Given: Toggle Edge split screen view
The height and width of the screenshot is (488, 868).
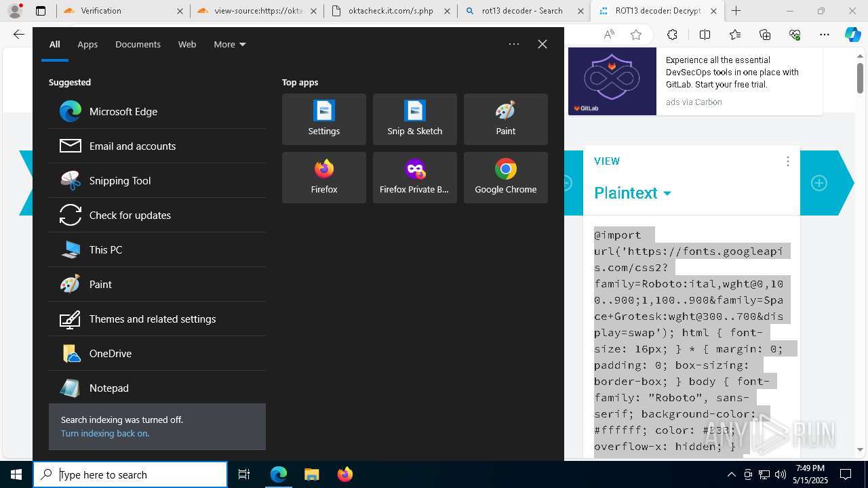Looking at the screenshot, I should pos(705,35).
